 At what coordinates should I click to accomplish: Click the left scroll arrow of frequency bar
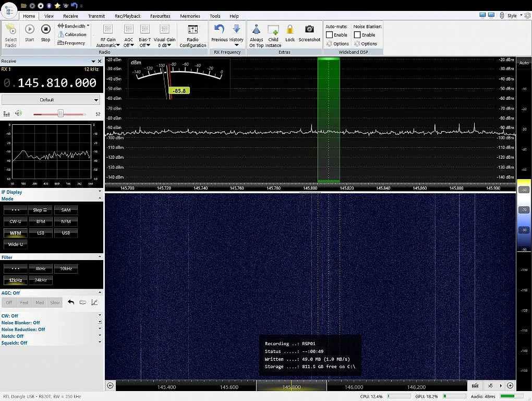click(110, 385)
